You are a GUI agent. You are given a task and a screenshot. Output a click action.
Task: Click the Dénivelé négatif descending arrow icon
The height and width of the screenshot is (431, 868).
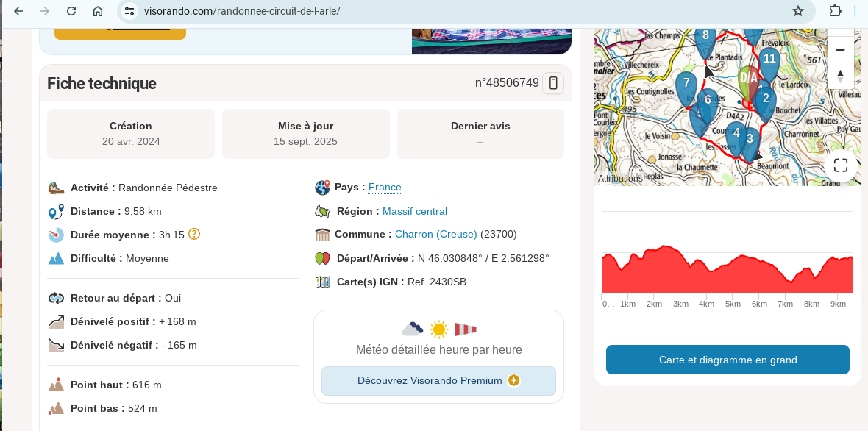coord(57,345)
